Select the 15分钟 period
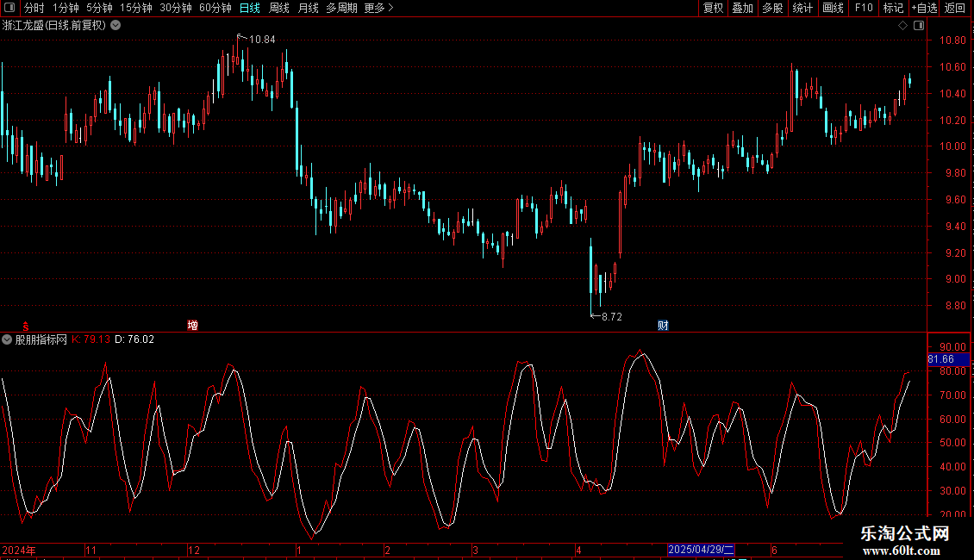Screen dimensions: 974x560 (x=135, y=8)
